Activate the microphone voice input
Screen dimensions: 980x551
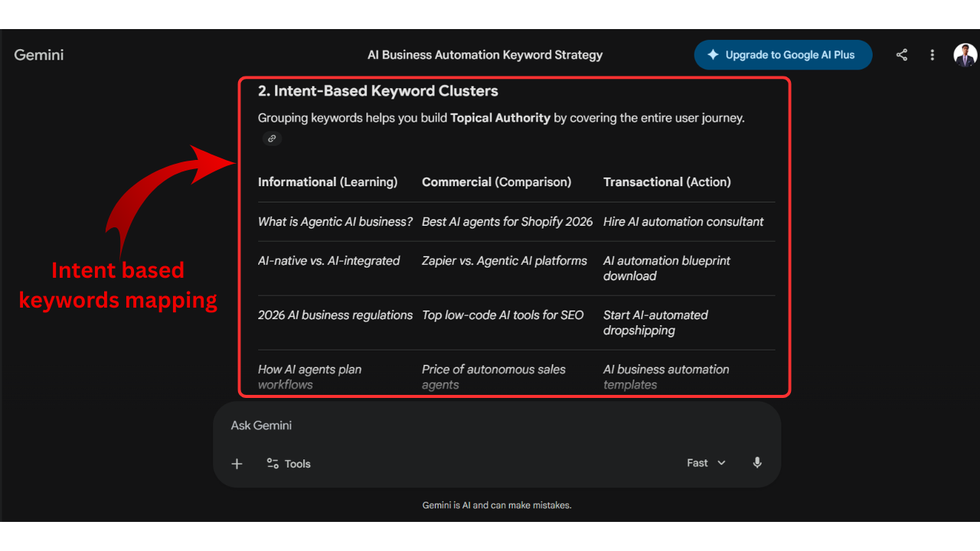pyautogui.click(x=757, y=463)
